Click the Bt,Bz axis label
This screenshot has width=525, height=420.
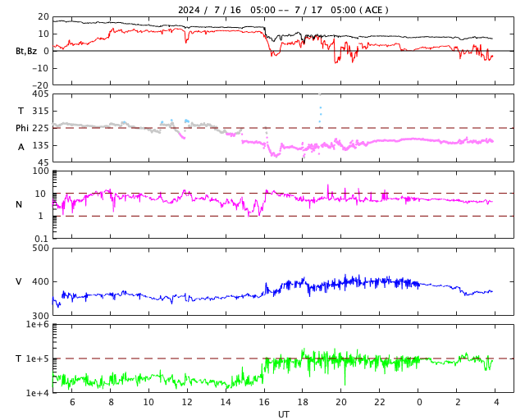[26, 51]
